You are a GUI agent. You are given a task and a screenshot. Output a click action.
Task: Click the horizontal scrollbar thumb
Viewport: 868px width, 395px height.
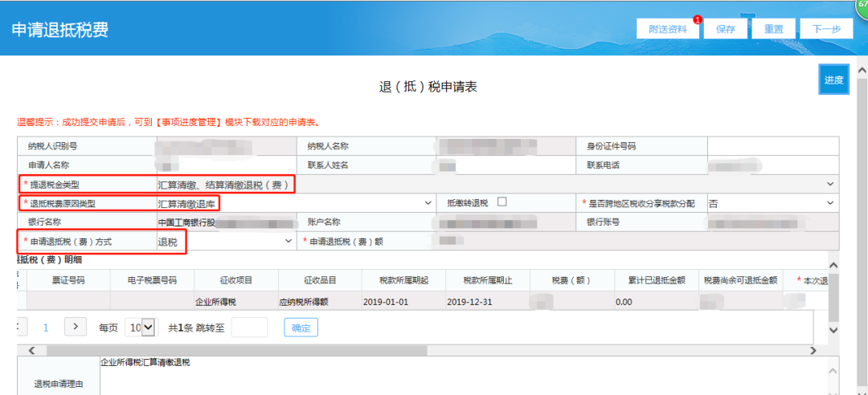(237, 350)
